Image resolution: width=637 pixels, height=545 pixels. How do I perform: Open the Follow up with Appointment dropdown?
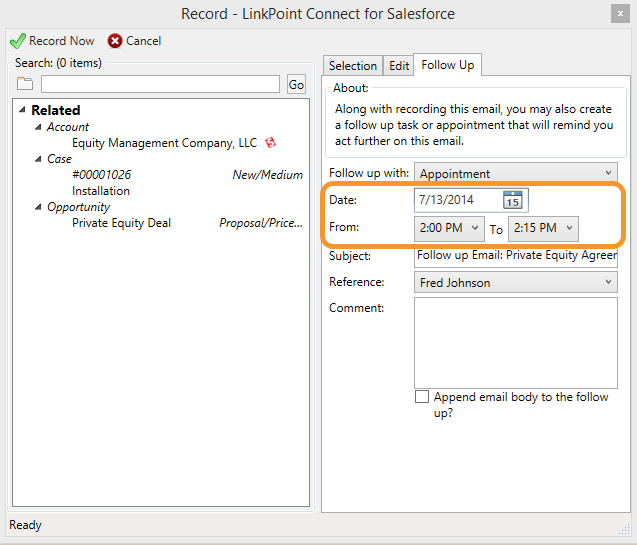tap(516, 173)
